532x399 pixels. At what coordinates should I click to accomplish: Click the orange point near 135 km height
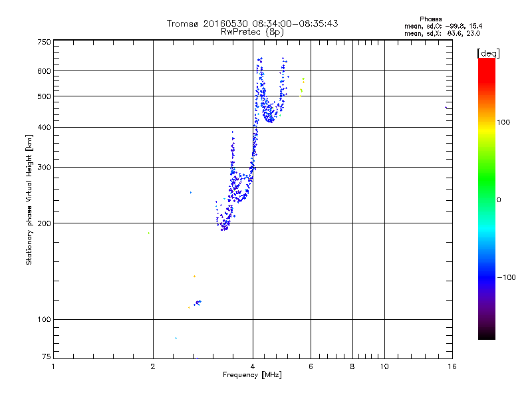point(194,277)
